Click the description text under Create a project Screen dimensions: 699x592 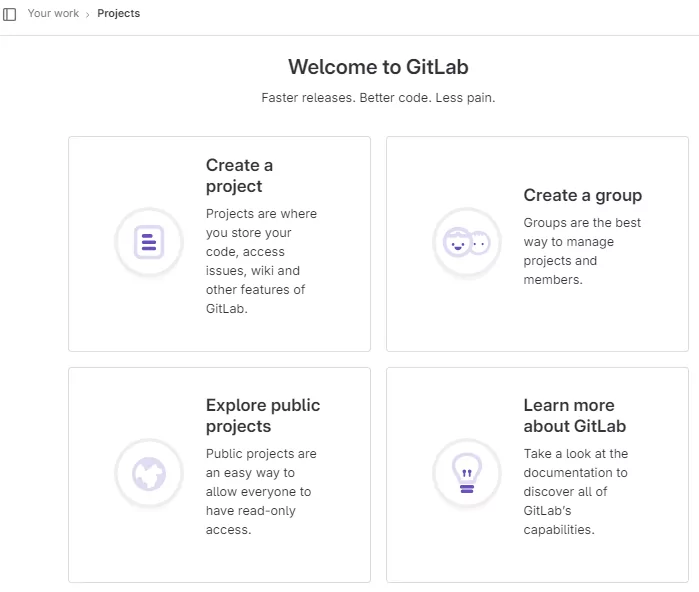tap(260, 261)
